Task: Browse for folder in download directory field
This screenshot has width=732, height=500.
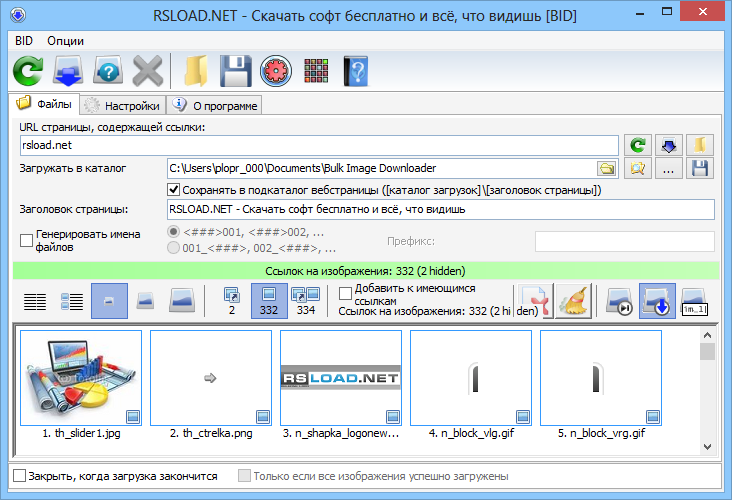Action: (607, 169)
